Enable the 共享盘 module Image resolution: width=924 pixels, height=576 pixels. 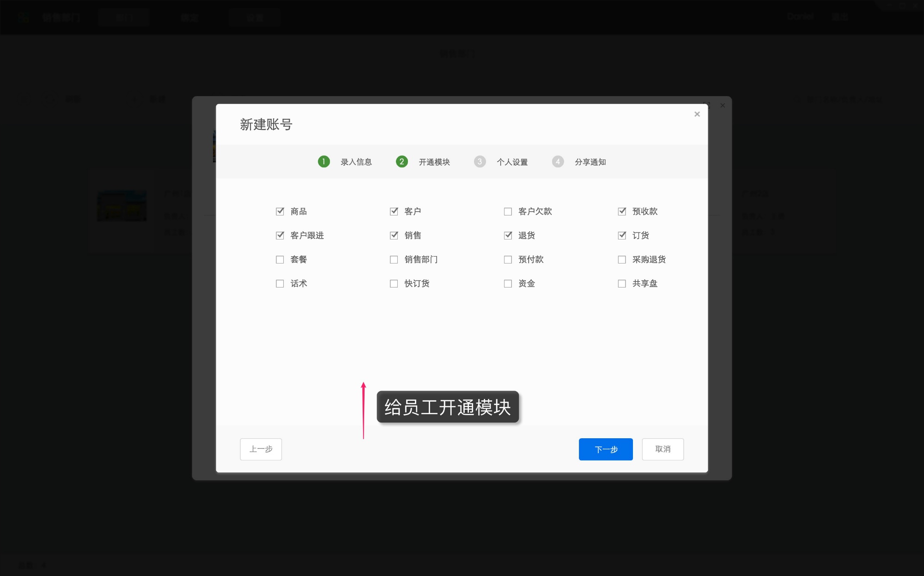pos(622,283)
